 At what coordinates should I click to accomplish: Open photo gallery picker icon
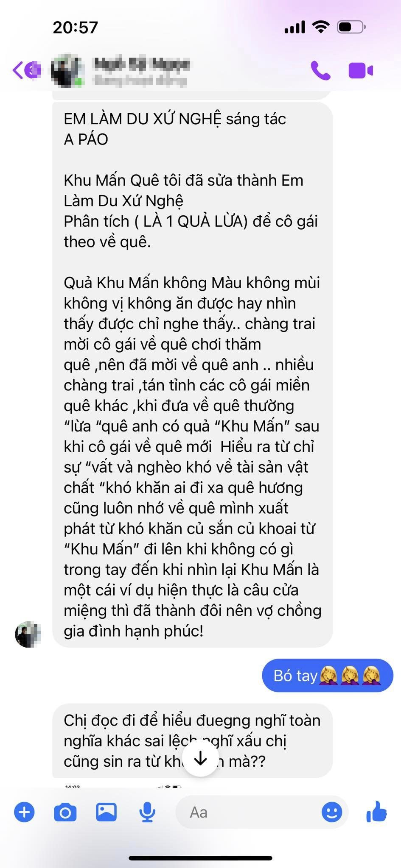pos(106,812)
